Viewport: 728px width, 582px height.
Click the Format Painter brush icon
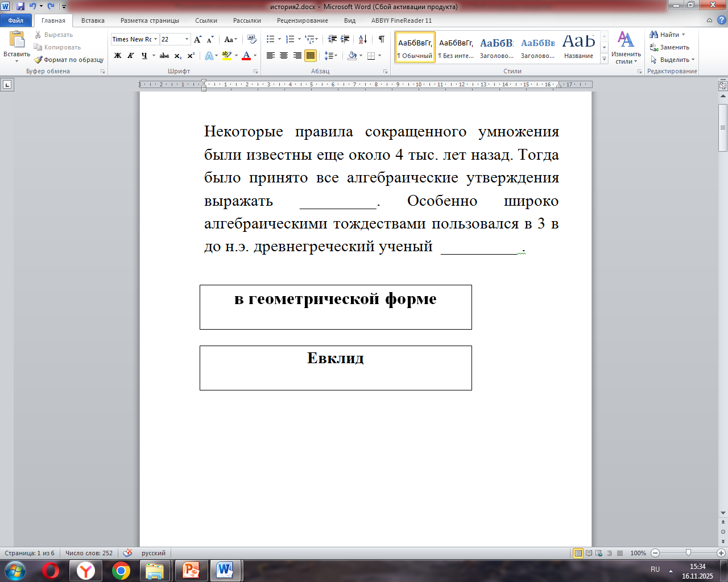(x=38, y=60)
